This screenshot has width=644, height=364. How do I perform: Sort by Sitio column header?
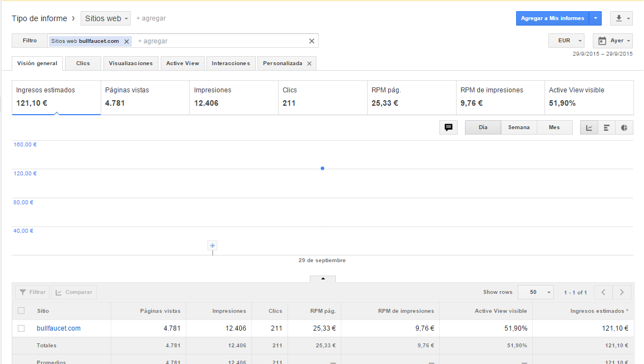43,311
